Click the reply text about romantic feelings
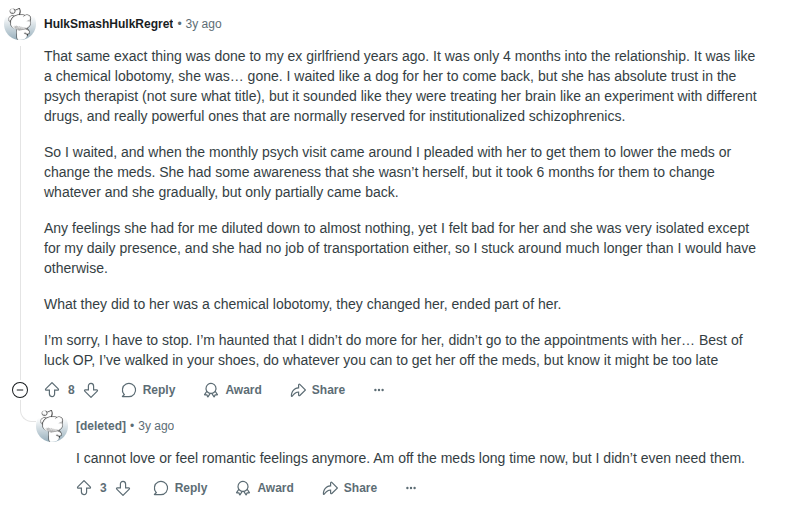The width and height of the screenshot is (801, 518). [410, 458]
